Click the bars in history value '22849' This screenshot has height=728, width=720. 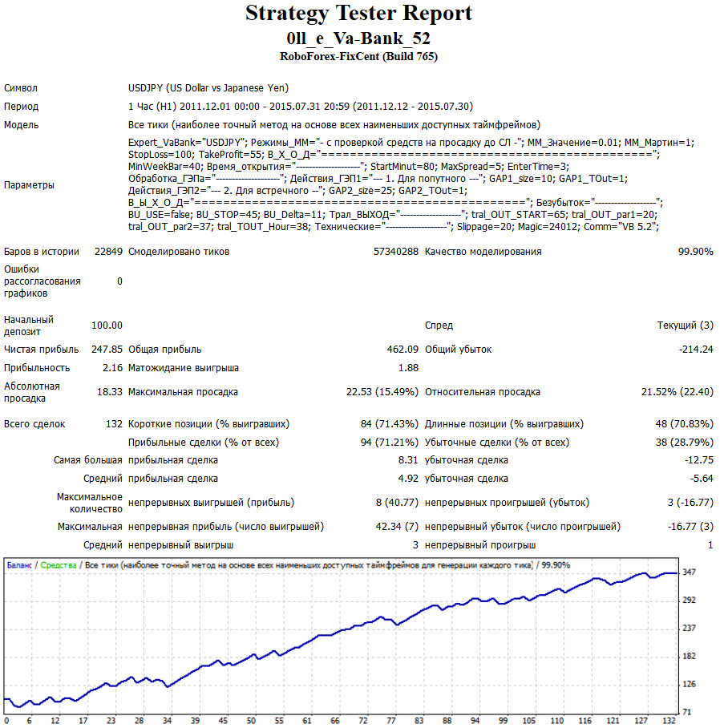[x=108, y=252]
